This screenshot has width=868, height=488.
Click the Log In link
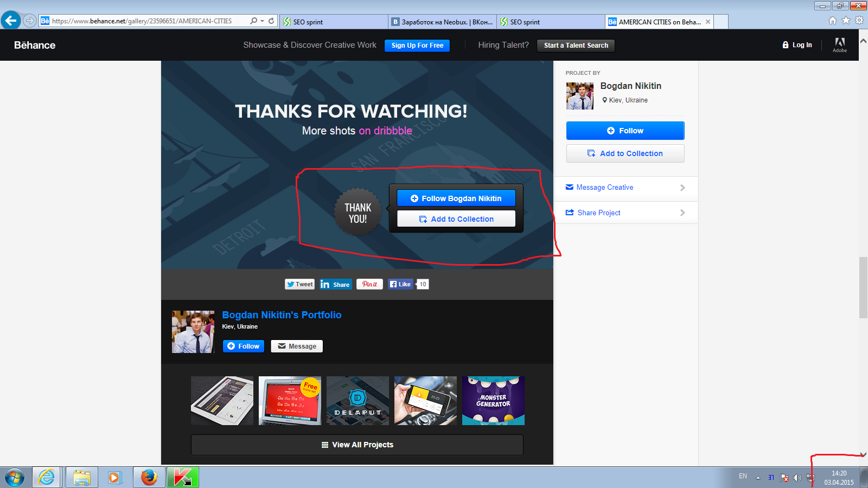(797, 45)
